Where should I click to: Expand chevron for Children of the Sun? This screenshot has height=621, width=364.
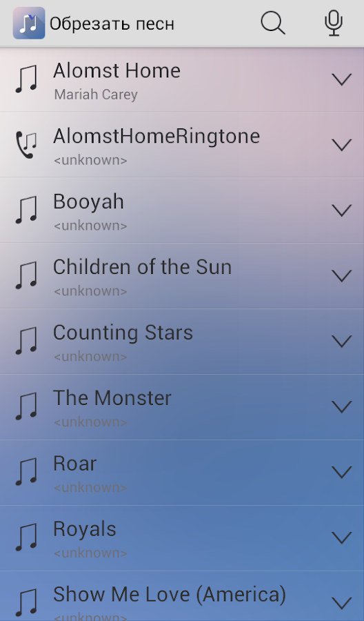[x=341, y=275]
